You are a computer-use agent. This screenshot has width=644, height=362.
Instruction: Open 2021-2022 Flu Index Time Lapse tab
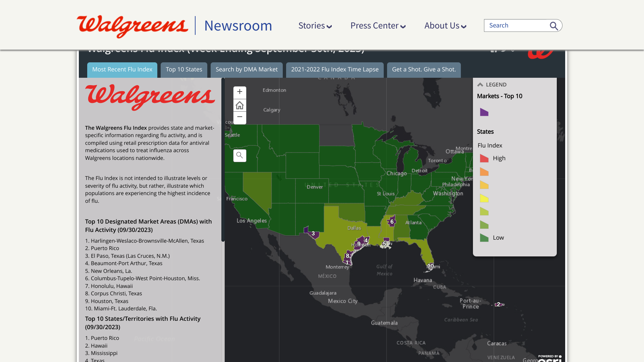point(335,70)
